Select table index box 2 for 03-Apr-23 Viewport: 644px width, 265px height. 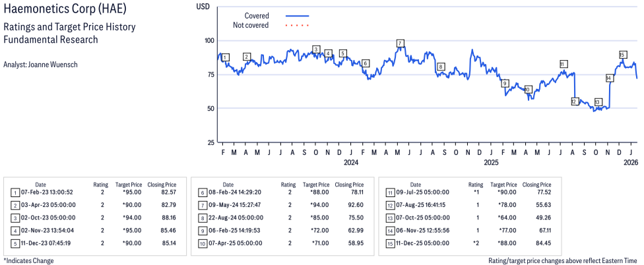click(x=15, y=205)
